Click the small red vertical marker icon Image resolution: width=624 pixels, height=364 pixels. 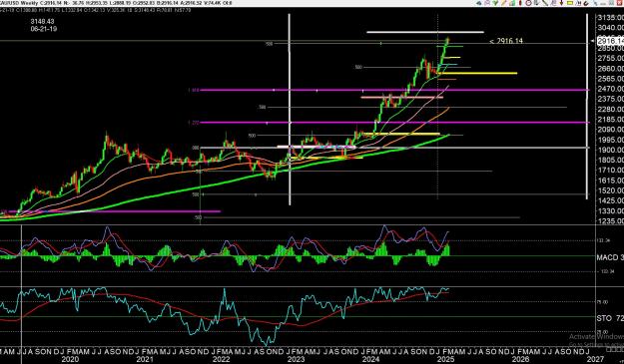click(520, 3)
